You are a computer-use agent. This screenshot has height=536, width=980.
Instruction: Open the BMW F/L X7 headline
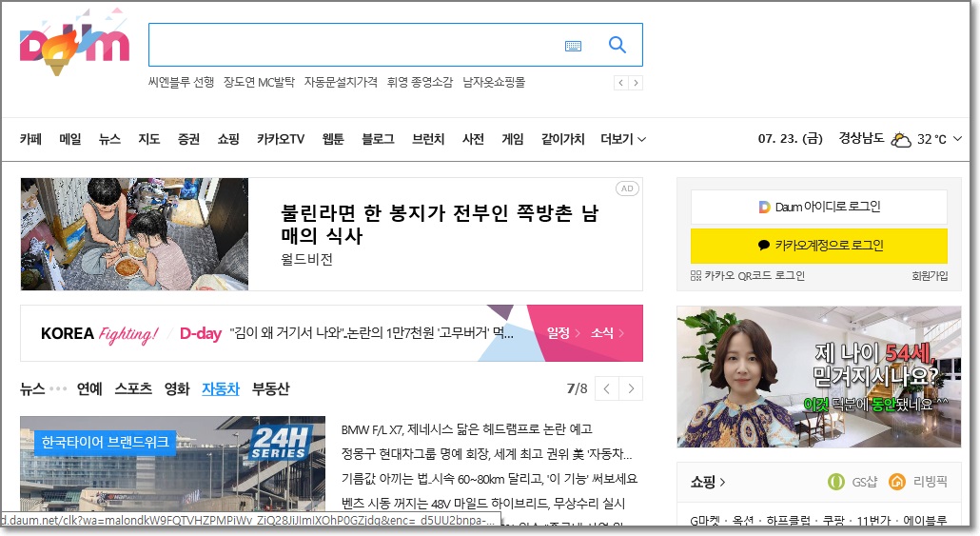(x=467, y=429)
